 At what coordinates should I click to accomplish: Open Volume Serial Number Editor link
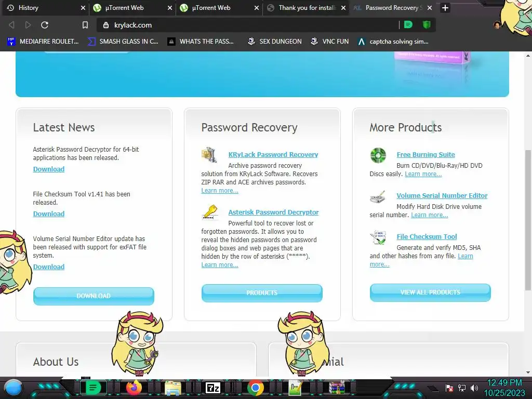(442, 195)
